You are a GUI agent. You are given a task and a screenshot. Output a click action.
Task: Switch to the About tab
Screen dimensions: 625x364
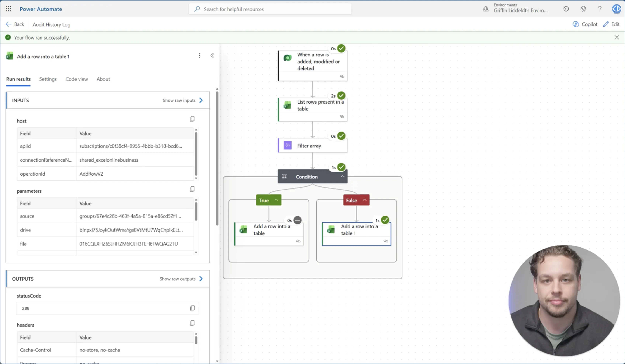click(103, 79)
